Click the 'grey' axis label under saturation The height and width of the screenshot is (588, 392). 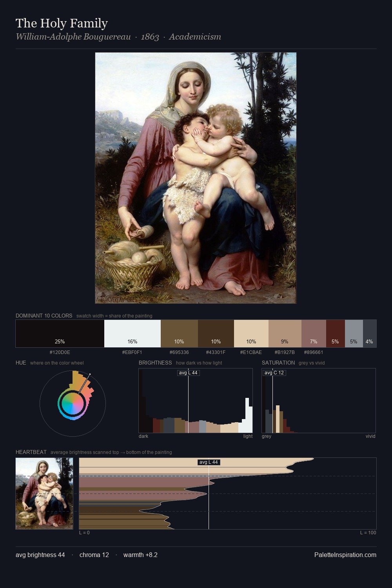click(x=267, y=436)
